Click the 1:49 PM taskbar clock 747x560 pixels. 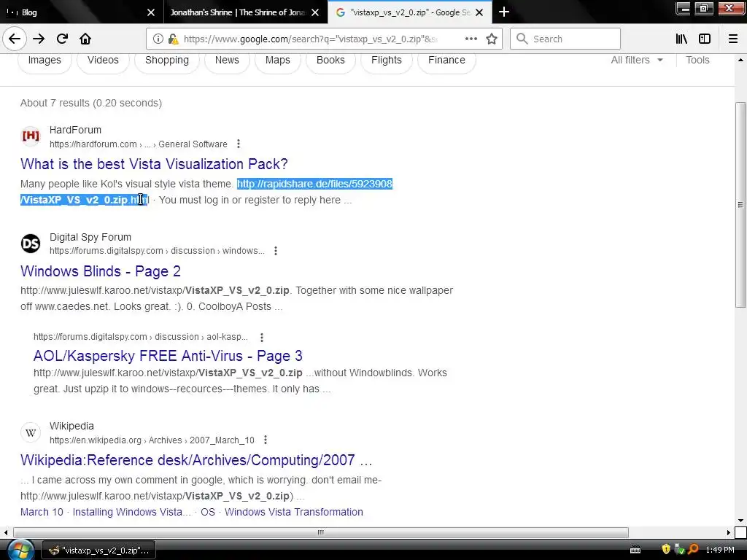pos(720,550)
